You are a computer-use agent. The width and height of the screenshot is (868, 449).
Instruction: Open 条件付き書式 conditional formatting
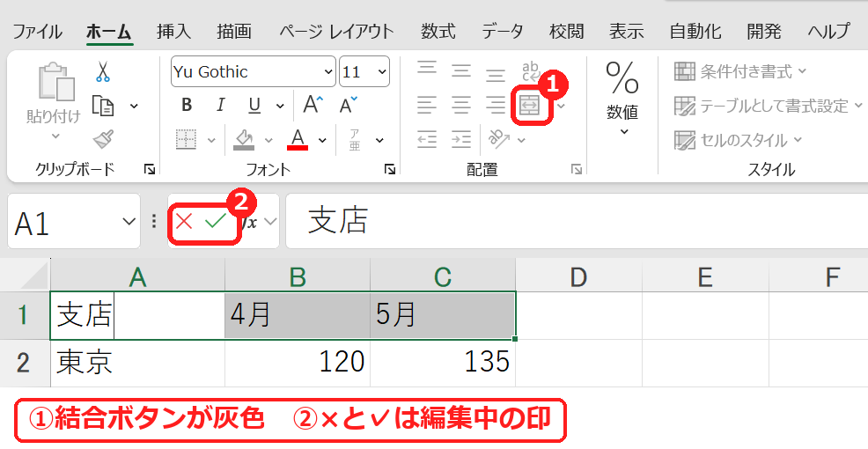click(740, 71)
